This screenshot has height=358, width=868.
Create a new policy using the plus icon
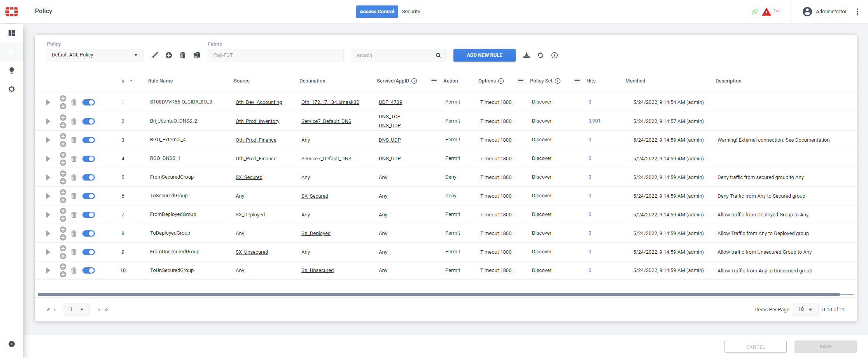tap(169, 55)
